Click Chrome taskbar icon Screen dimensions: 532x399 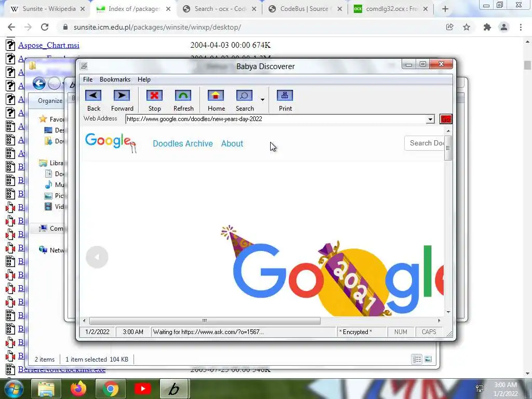tap(110, 389)
